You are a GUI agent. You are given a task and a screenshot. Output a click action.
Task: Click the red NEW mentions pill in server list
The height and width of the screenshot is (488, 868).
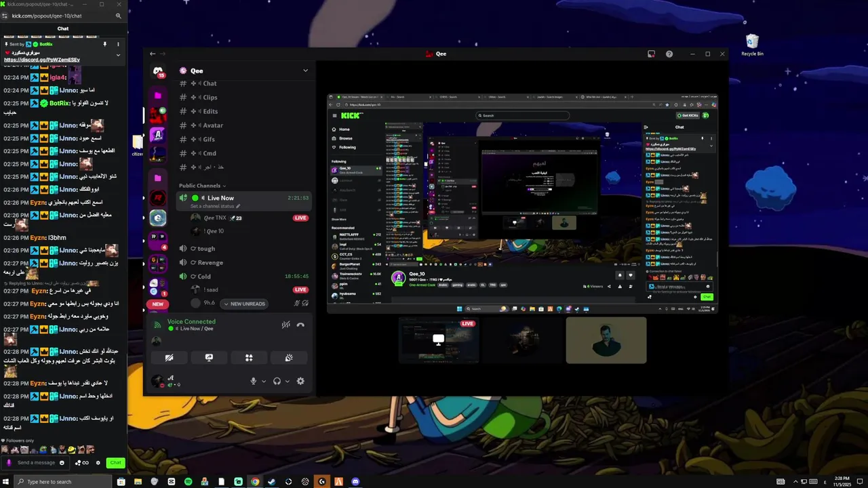click(x=158, y=304)
